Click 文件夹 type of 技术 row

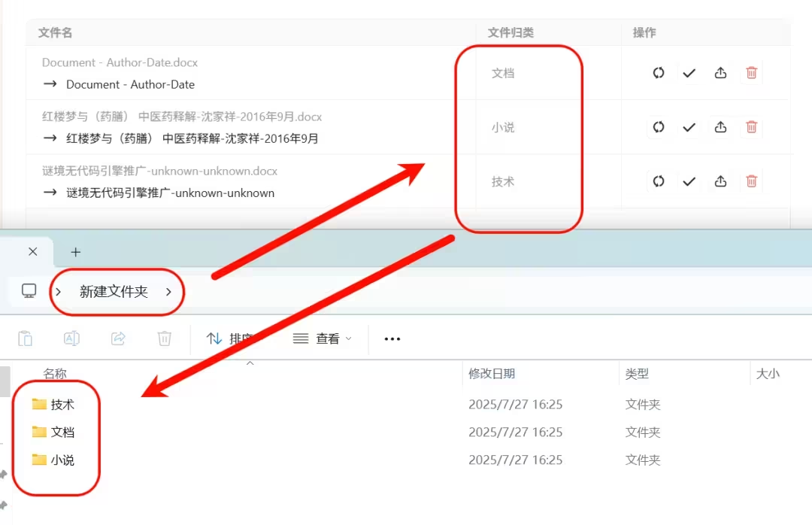pos(643,404)
